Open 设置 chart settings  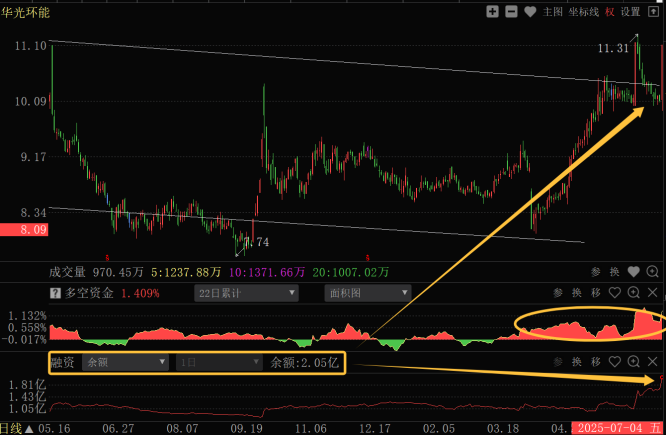(630, 12)
